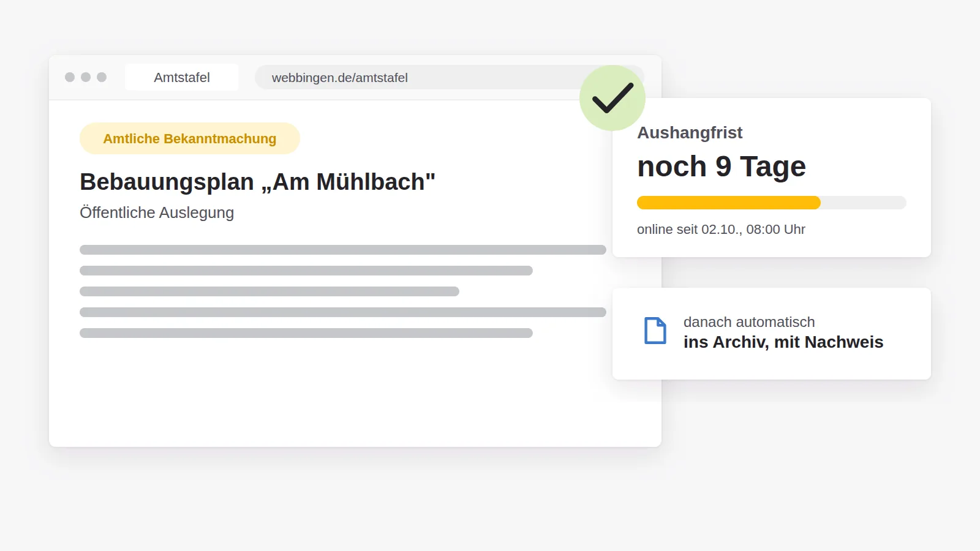Click the blue document archive icon

tap(655, 331)
